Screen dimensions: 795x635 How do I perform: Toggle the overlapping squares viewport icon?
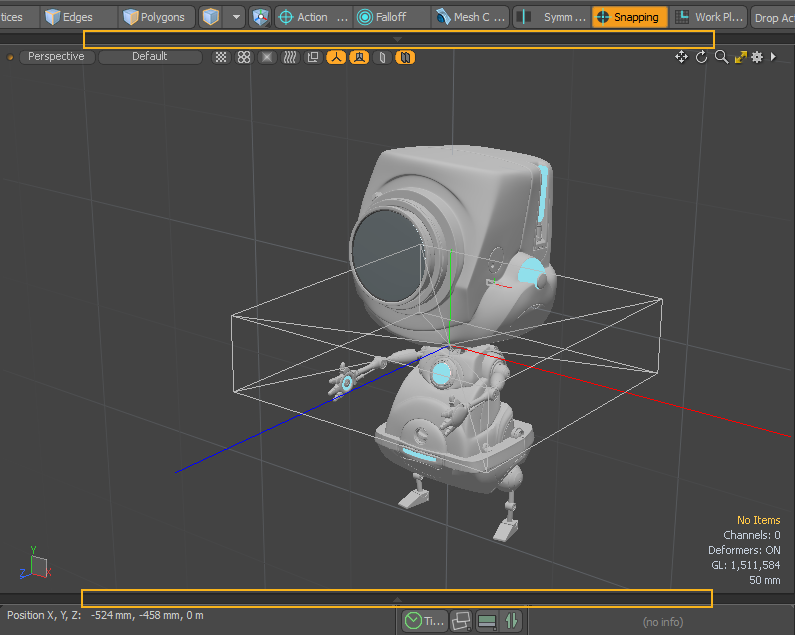pos(312,57)
